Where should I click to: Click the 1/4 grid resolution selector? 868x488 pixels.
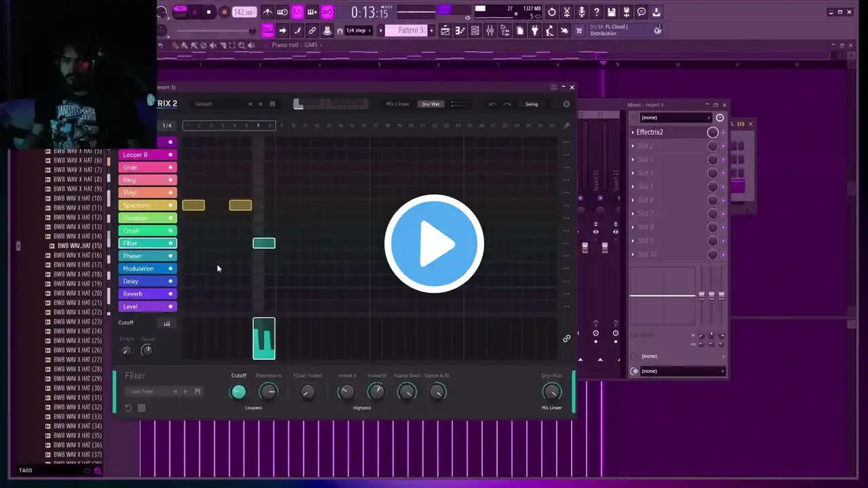click(167, 125)
